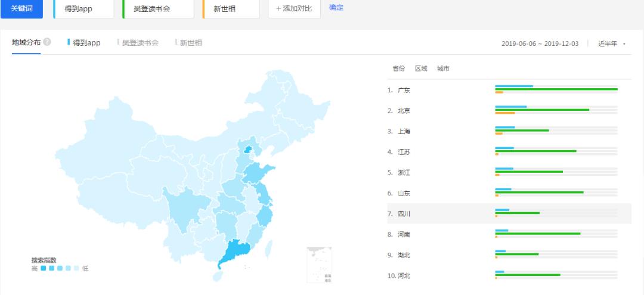Click the South China Sea inset map
Viewport: 644px width, 295px height.
click(x=319, y=265)
